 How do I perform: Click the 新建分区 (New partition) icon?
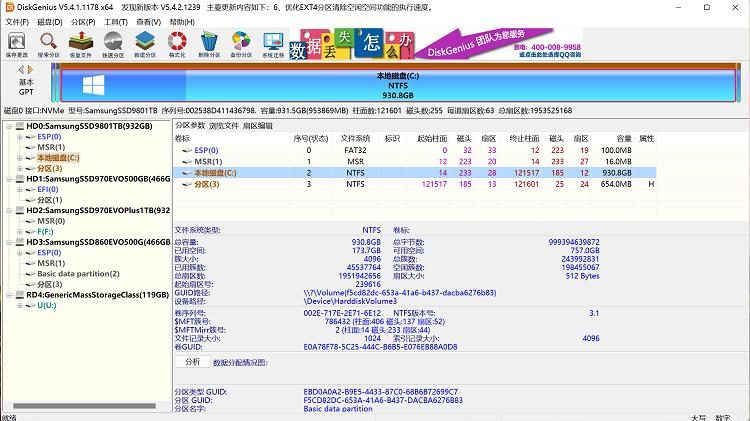(x=144, y=42)
